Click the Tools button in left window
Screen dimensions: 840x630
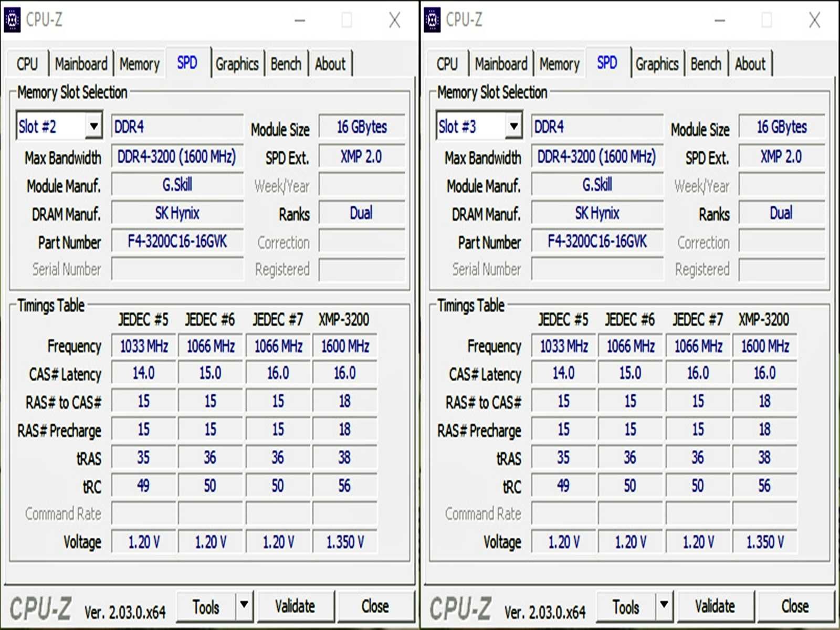[206, 606]
